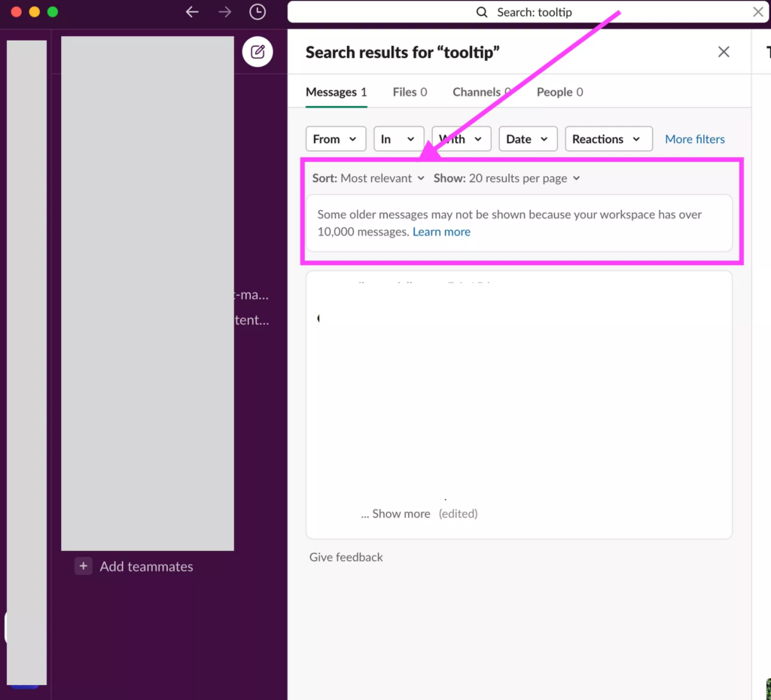Open More filters
771x700 pixels.
coord(694,139)
